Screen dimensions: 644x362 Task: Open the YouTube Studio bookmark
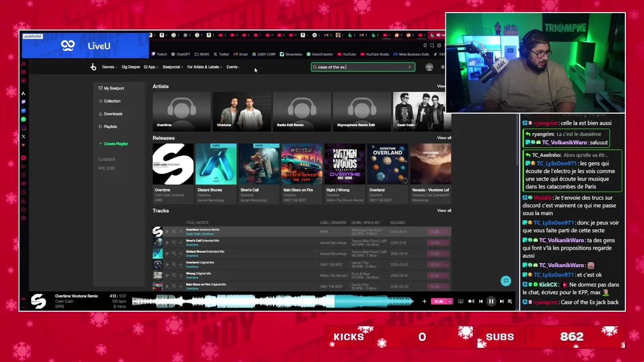pyautogui.click(x=375, y=54)
